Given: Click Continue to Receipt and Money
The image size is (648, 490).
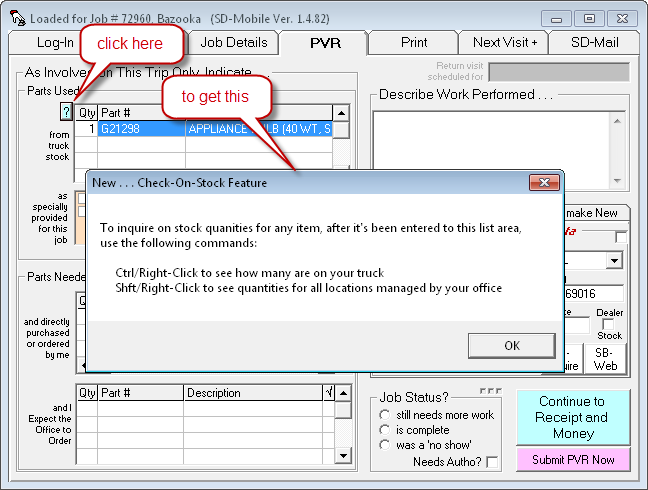Looking at the screenshot, I should click(572, 417).
